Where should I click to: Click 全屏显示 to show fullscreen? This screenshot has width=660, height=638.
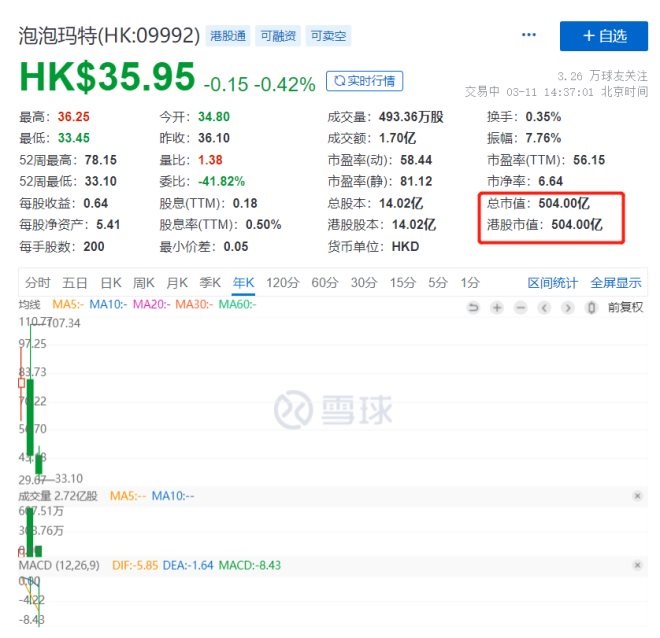[x=616, y=283]
